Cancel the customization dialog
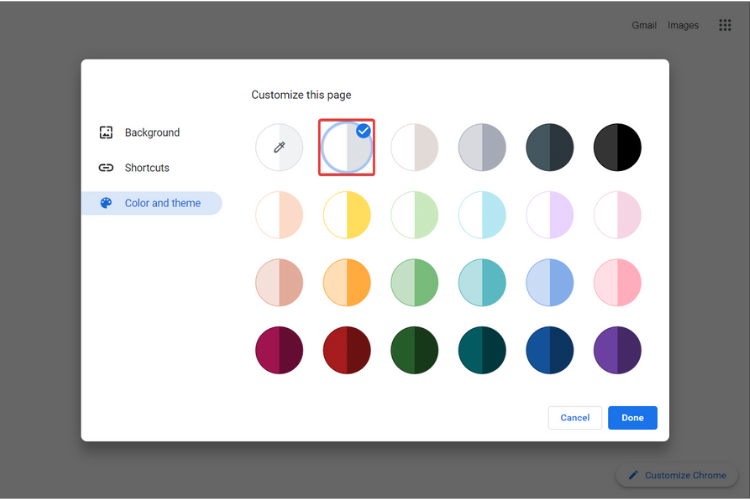Viewport: 750px width, 500px height. point(575,417)
